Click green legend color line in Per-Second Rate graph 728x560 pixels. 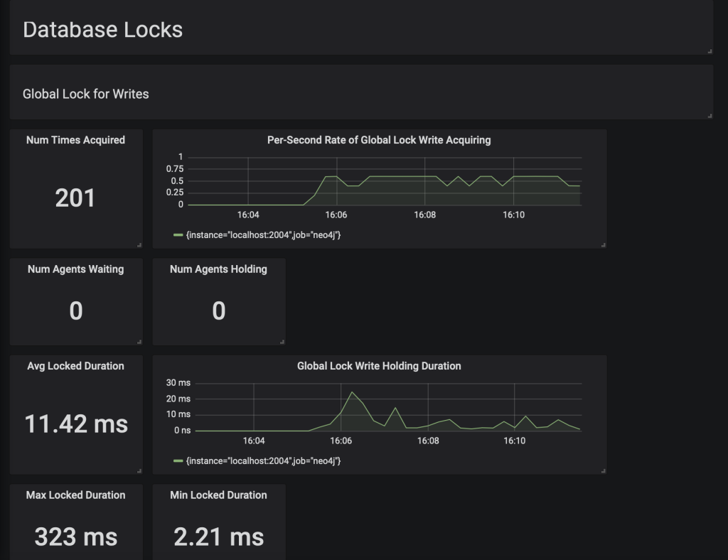(178, 235)
